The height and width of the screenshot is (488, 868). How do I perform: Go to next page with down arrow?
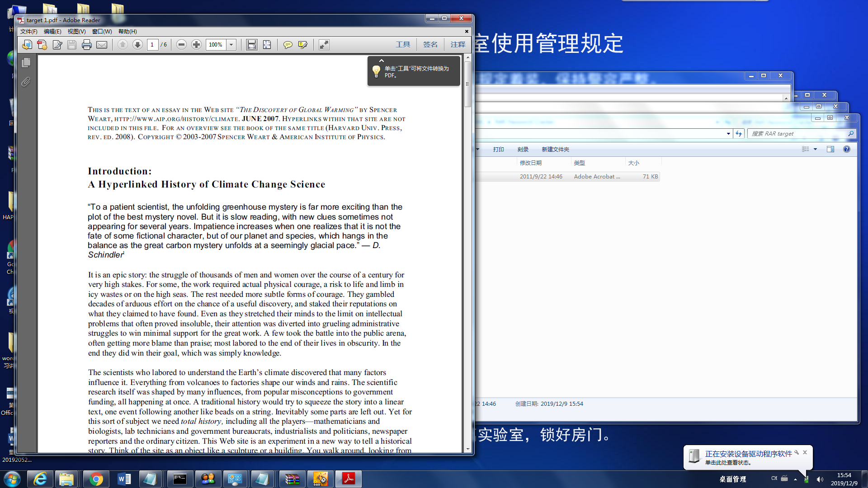137,45
